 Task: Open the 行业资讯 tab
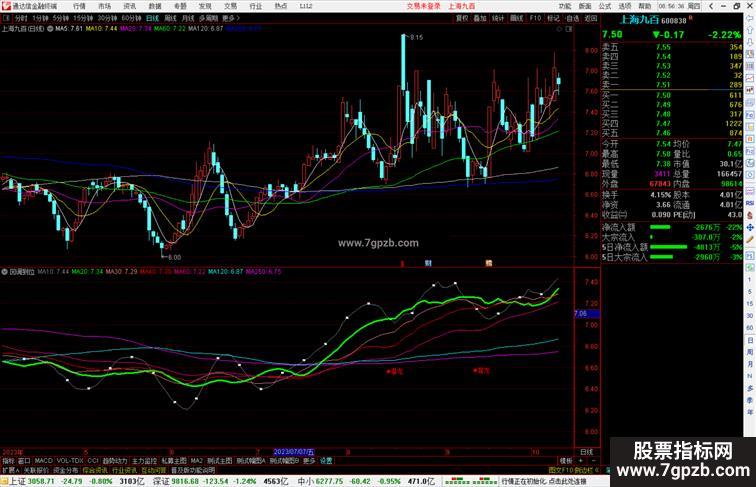(x=124, y=470)
